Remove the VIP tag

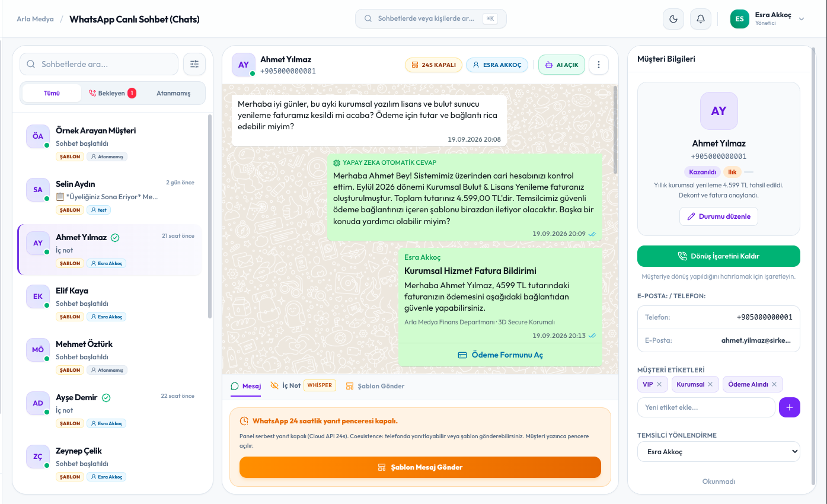659,384
